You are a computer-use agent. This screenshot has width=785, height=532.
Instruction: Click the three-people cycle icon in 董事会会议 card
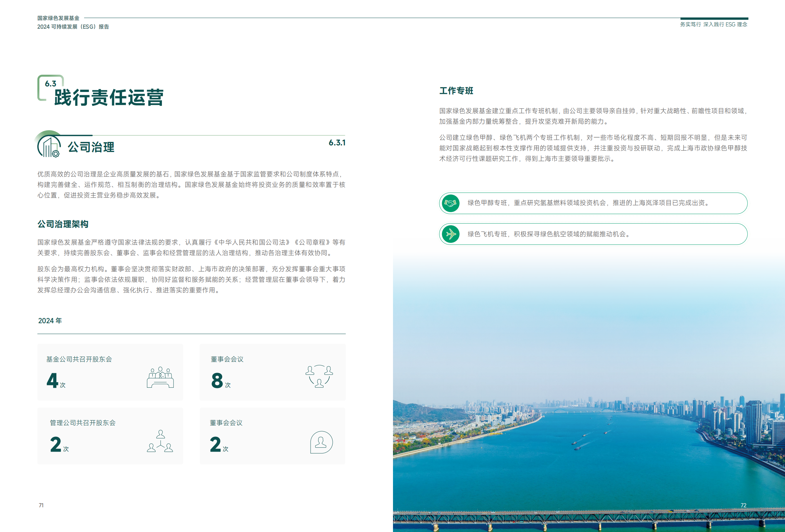click(319, 376)
